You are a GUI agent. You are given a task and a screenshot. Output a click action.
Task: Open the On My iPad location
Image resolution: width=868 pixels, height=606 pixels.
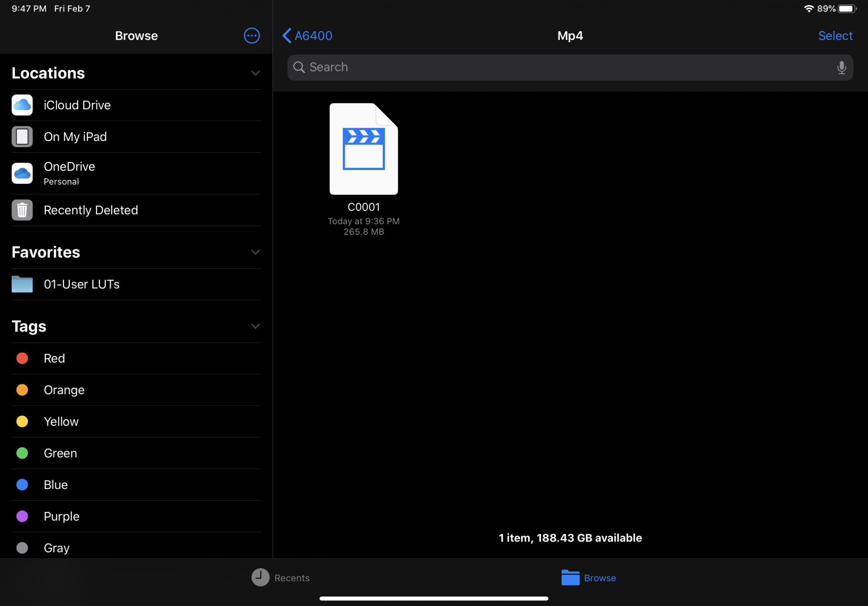[x=75, y=137]
